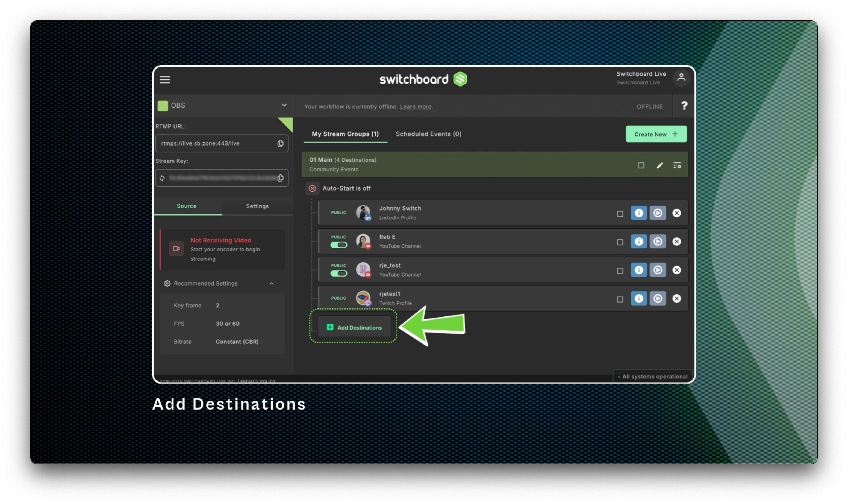Click the Not Receiving Video camera icon
The width and height of the screenshot is (848, 504).
click(176, 249)
